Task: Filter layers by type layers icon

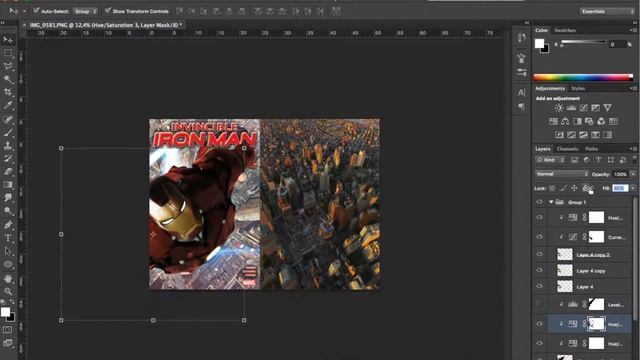Action: [598, 160]
